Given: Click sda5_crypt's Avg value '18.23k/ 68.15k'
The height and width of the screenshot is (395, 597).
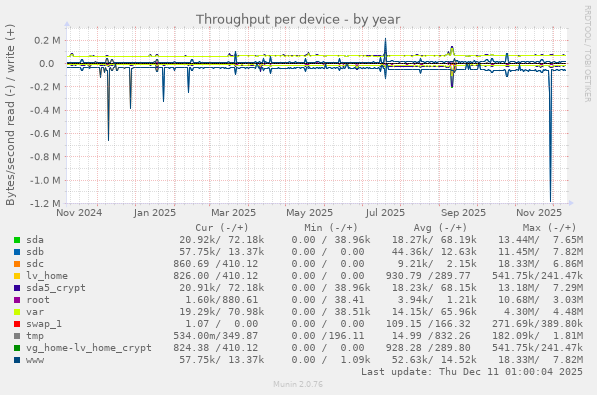Looking at the screenshot, I should [x=434, y=288].
